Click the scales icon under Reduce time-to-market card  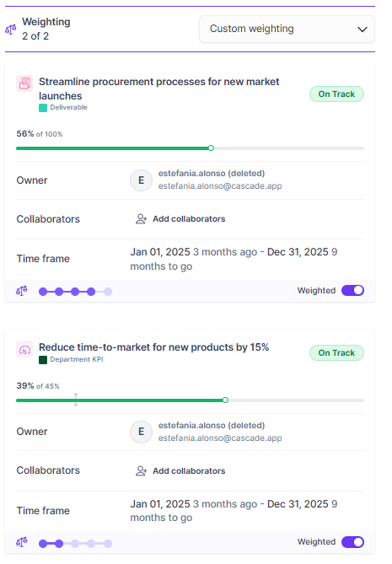(x=22, y=542)
